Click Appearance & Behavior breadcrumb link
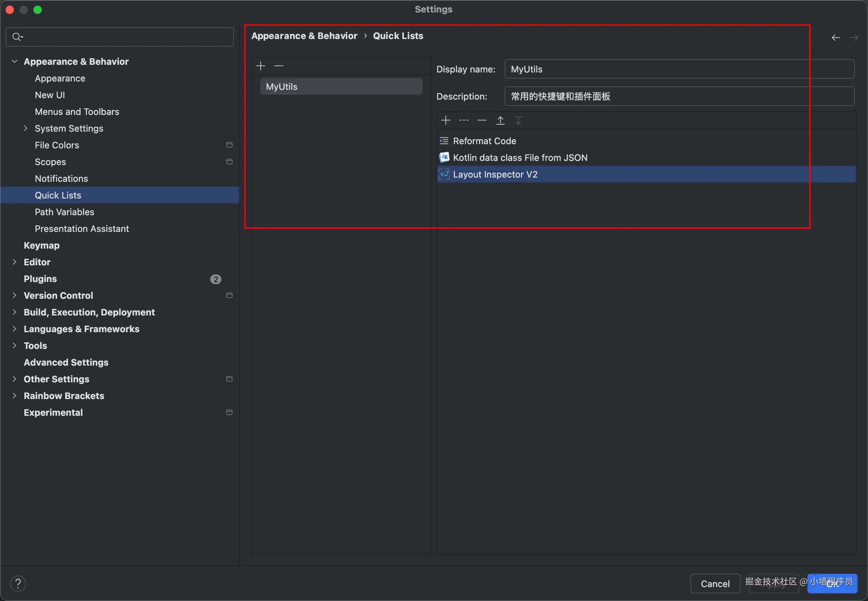This screenshot has width=868, height=601. [304, 36]
